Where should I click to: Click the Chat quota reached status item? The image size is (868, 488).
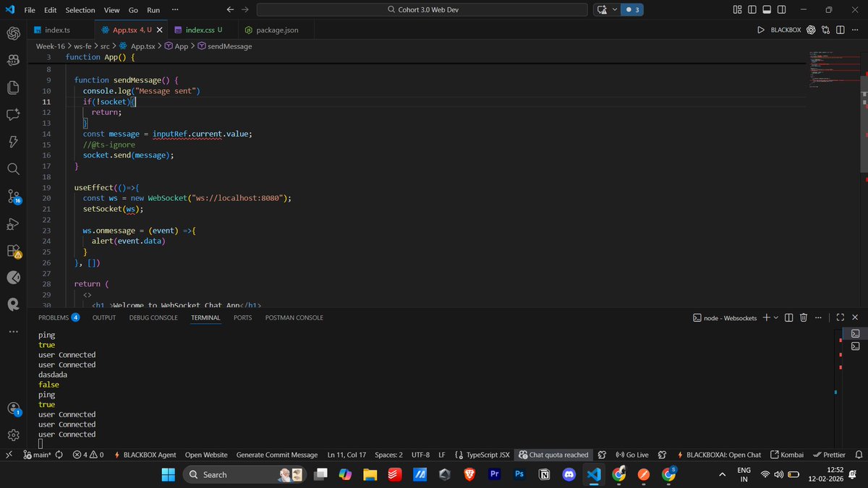pos(553,455)
